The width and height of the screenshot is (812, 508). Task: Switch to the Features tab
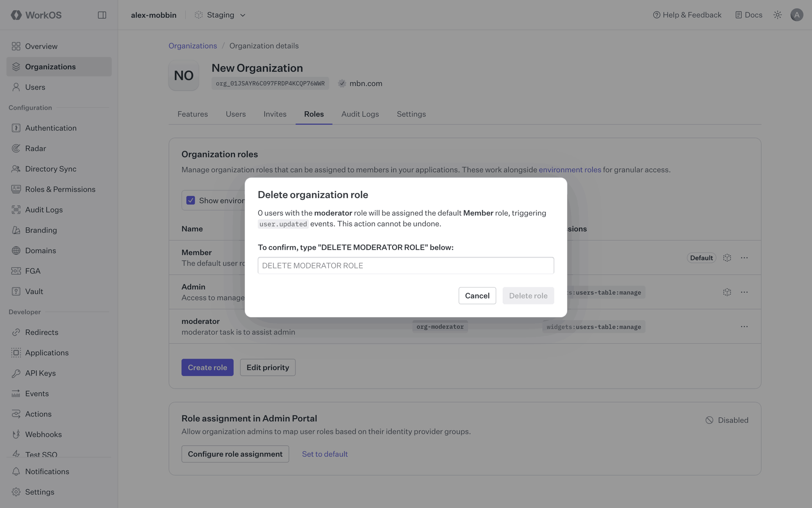[x=192, y=114]
